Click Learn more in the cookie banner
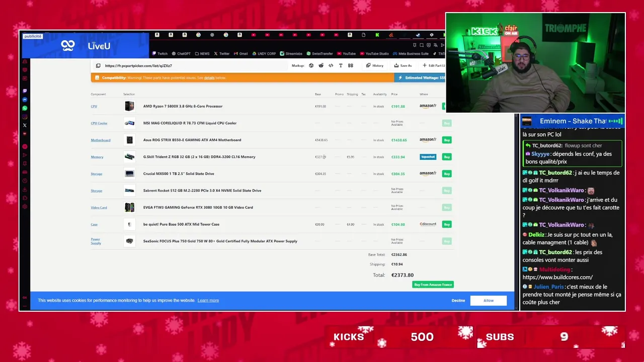 (208, 300)
